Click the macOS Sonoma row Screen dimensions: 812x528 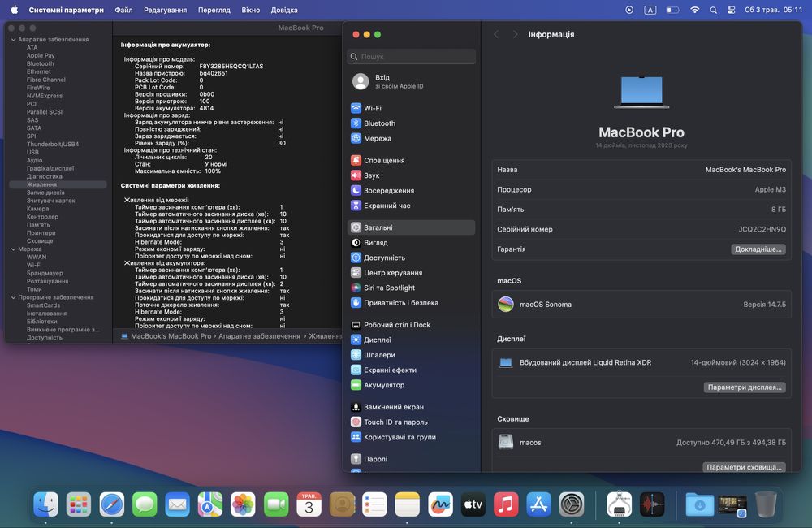(641, 304)
